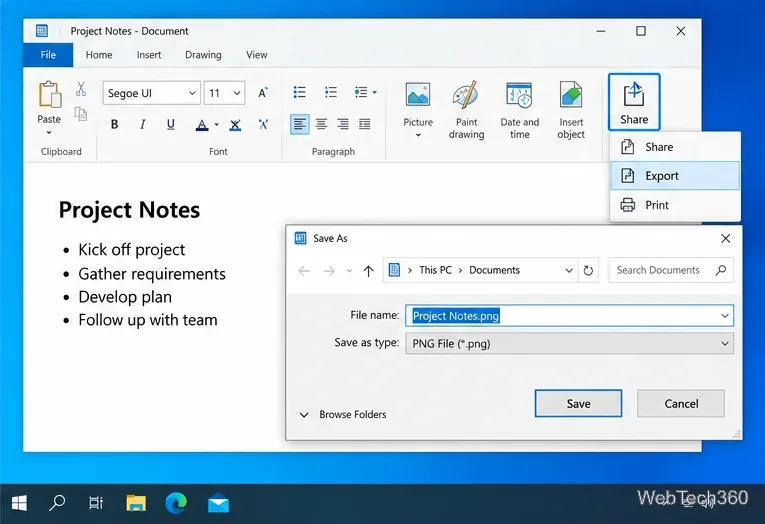The width and height of the screenshot is (765, 524).
Task: Expand the Paste dropdown arrow
Action: click(49, 132)
